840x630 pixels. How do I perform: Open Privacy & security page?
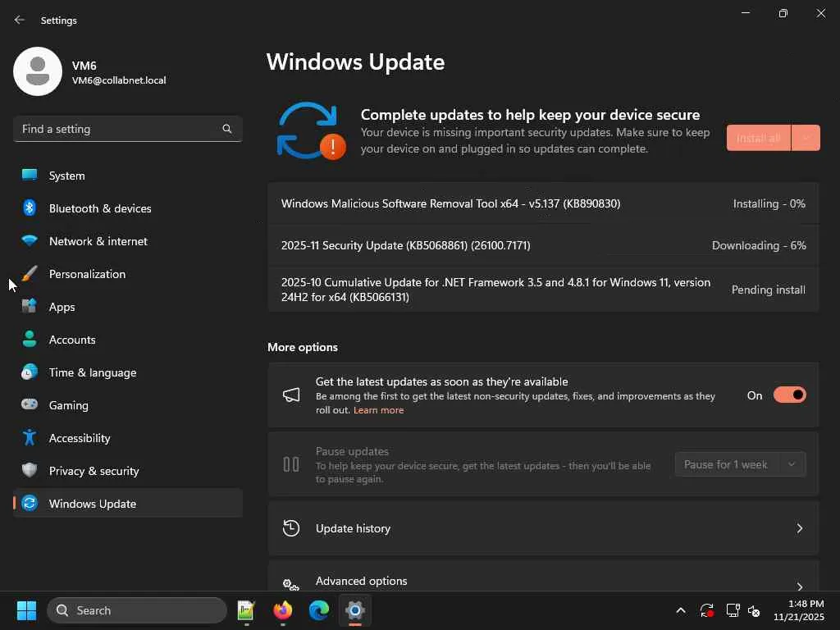[x=128, y=470]
